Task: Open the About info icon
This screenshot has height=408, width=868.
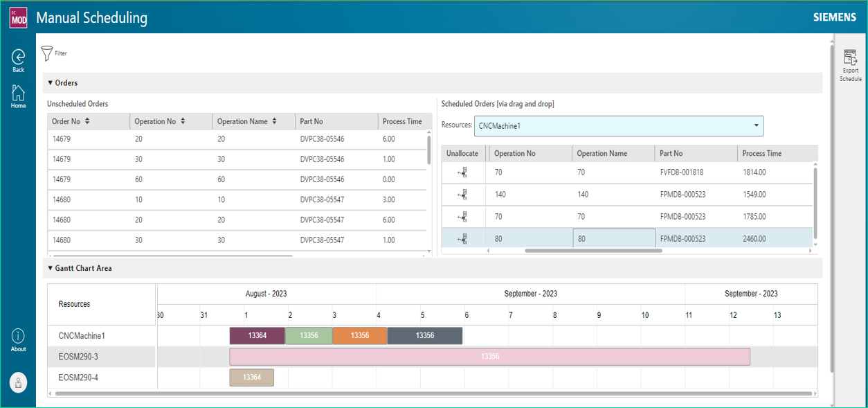Action: point(18,336)
